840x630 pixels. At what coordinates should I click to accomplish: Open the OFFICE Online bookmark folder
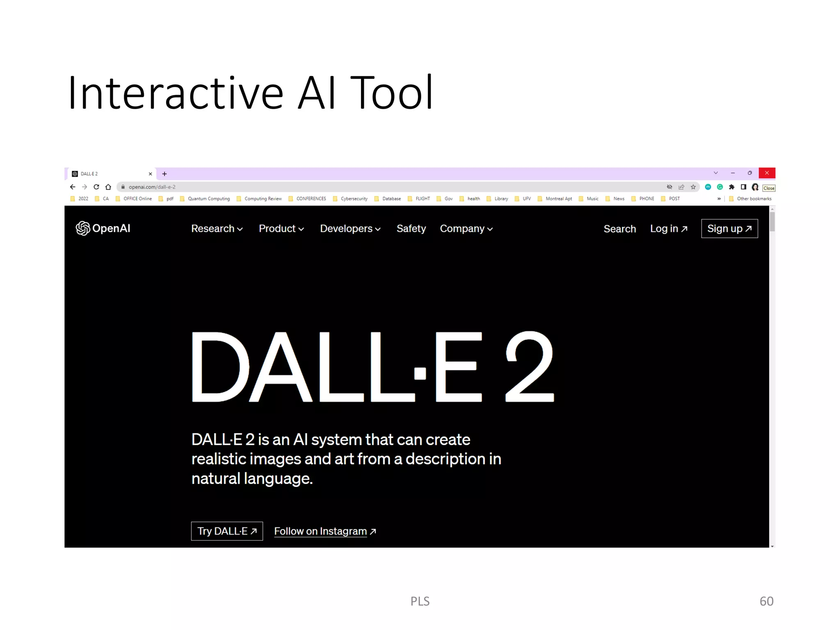click(134, 199)
